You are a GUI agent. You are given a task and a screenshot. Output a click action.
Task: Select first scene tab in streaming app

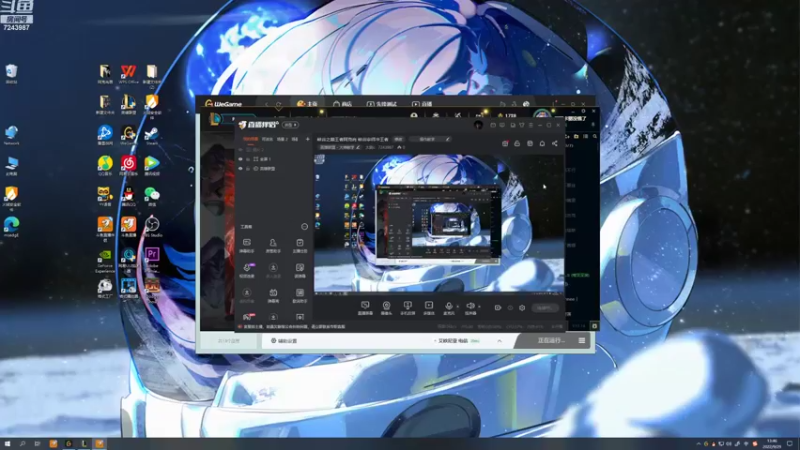pyautogui.click(x=250, y=139)
